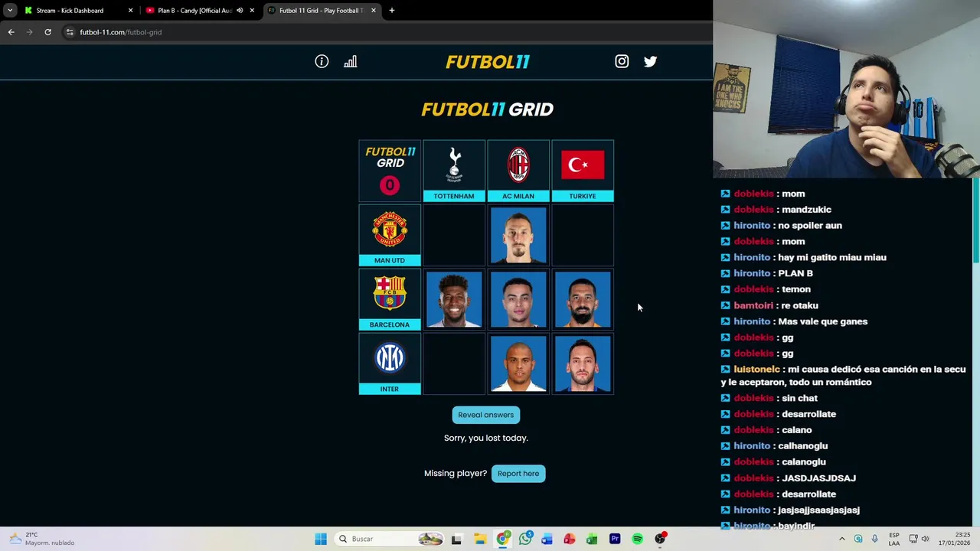Click the Man Utd crest row header
980x551 pixels.
tap(390, 235)
